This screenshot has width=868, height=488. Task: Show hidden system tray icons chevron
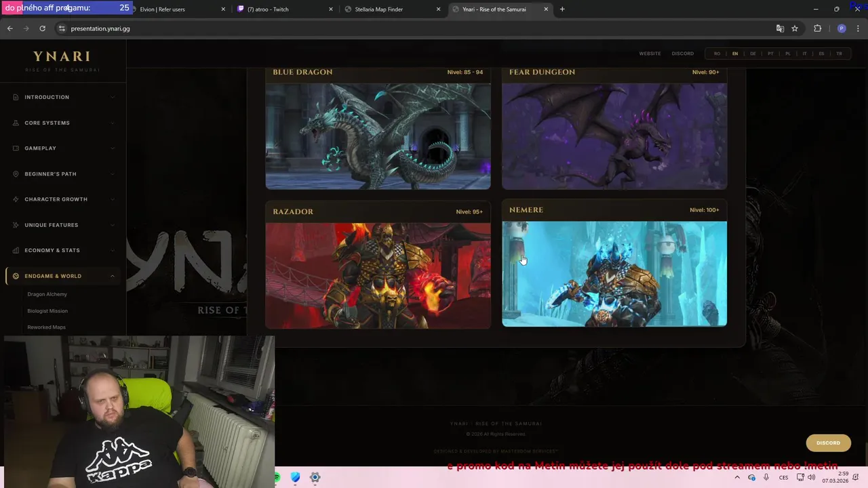coord(737,477)
